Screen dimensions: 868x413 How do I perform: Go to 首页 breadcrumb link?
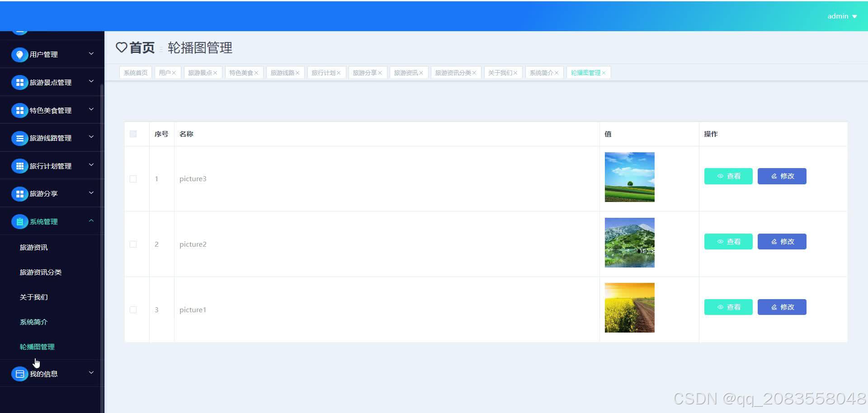tap(142, 47)
